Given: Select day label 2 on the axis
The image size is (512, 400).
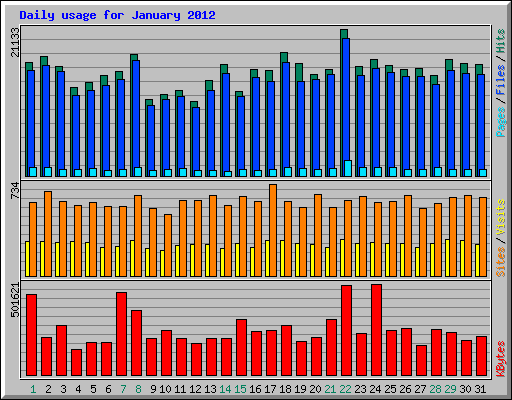Looking at the screenshot, I should [48, 389].
